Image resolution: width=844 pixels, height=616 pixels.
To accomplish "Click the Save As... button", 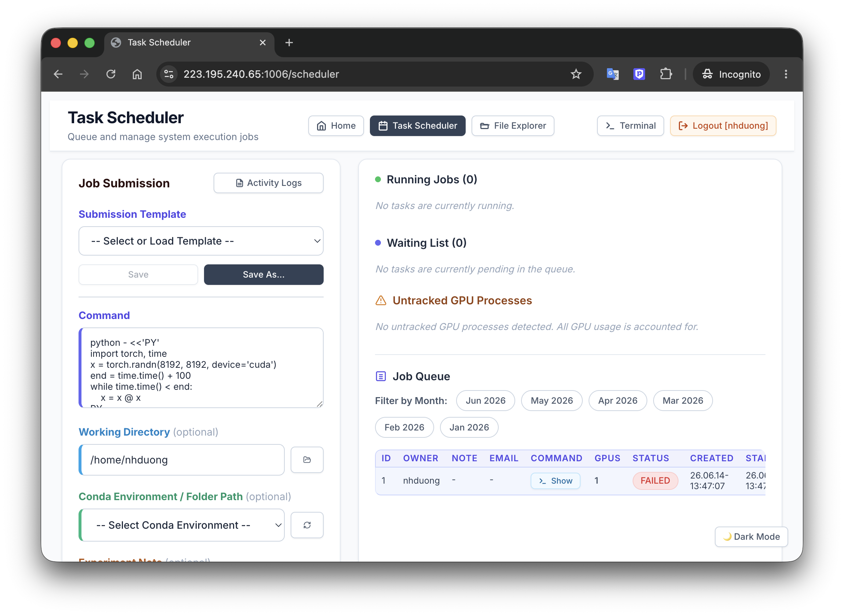I will [x=263, y=274].
